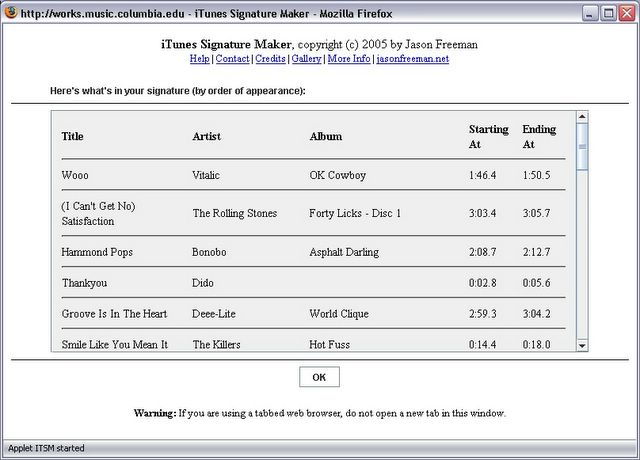Click the 1:46.4 starting time
The image size is (640, 460).
tap(482, 175)
